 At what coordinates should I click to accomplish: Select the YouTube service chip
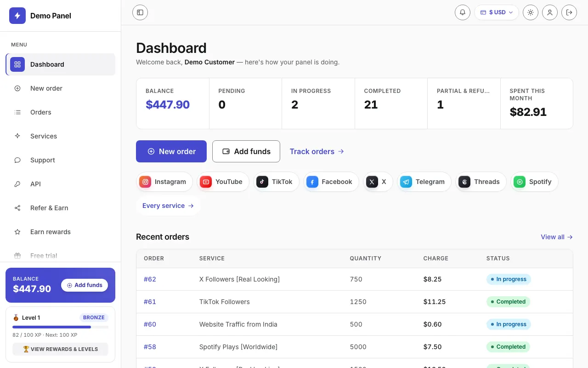(x=223, y=182)
